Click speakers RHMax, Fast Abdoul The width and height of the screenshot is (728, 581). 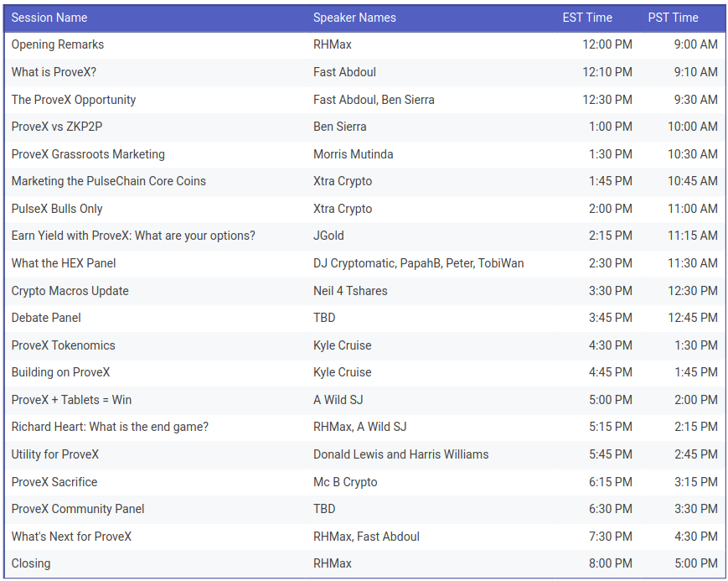point(366,537)
